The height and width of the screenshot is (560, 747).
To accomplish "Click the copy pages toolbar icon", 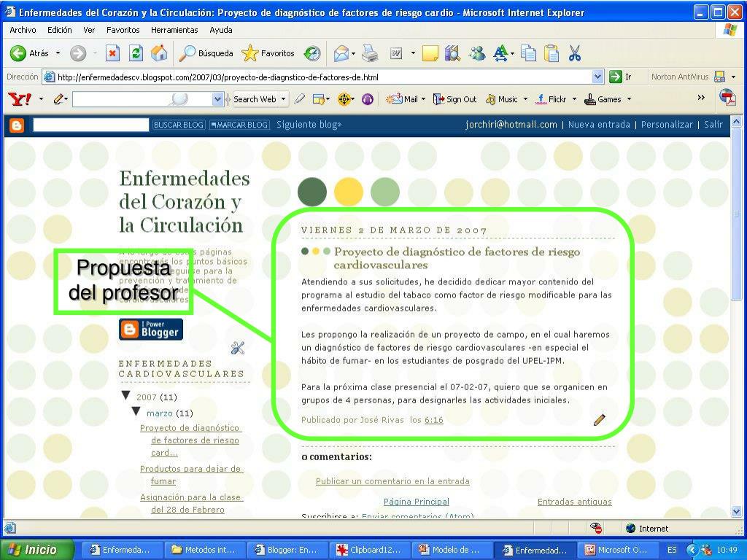I will (528, 53).
